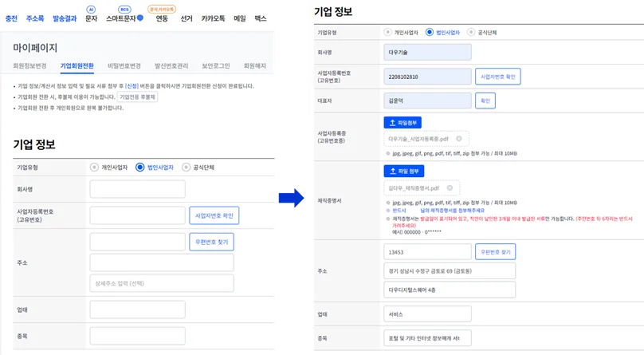Click 파일첨부 upload for 사업자등록증 row
This screenshot has width=644, height=355.
click(x=402, y=123)
